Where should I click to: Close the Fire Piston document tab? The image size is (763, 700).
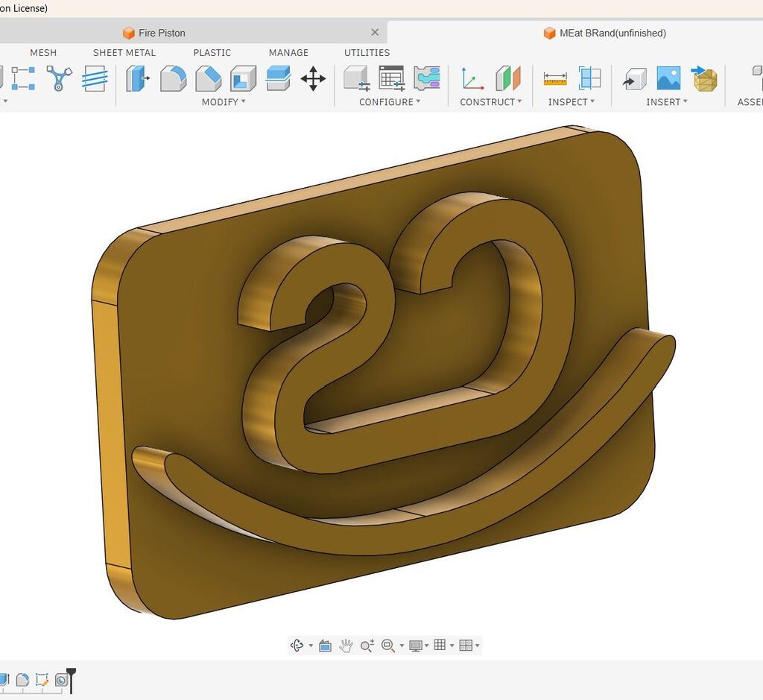[x=375, y=32]
